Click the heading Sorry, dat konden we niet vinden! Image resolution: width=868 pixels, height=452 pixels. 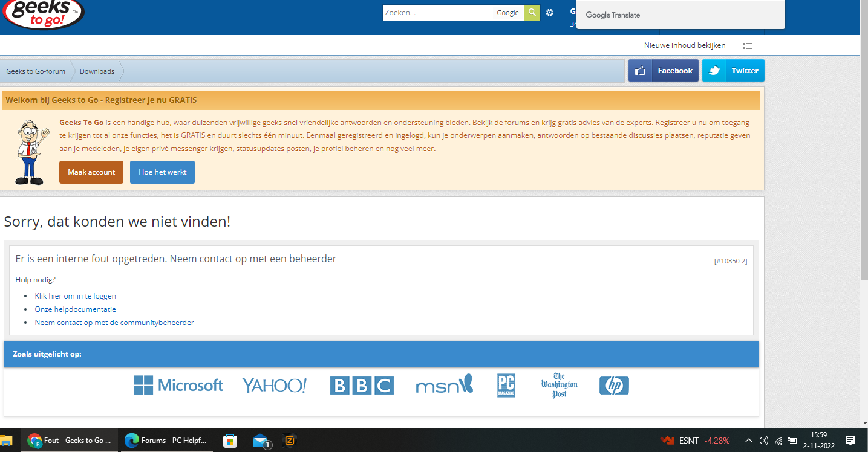pyautogui.click(x=117, y=221)
